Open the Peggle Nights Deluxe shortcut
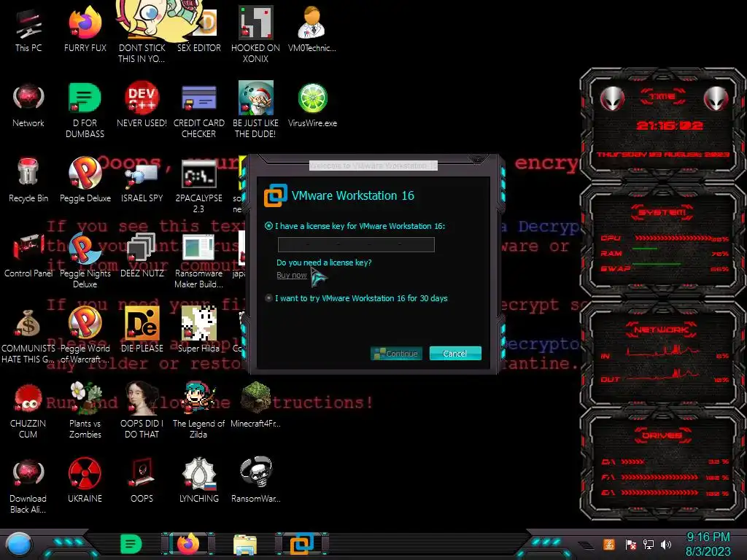Screen dimensions: 747x560 click(x=85, y=261)
